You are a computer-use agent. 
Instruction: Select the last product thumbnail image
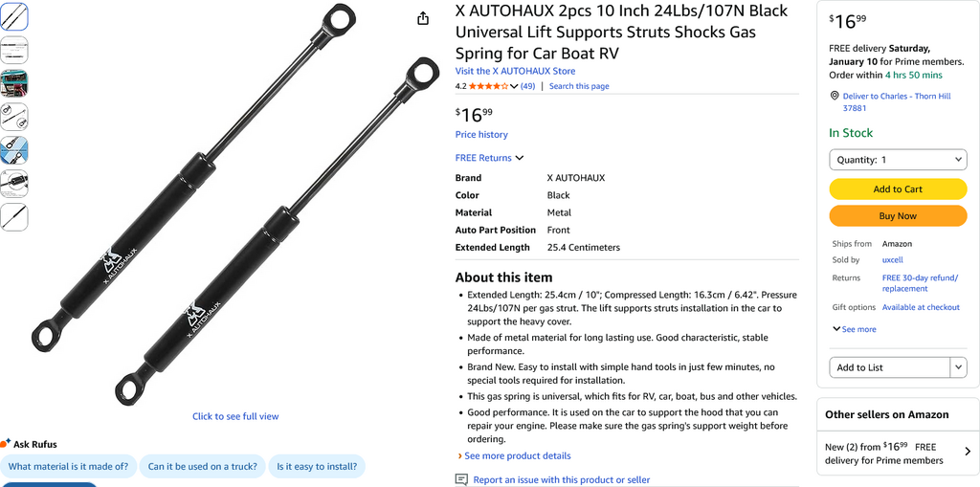click(x=14, y=217)
